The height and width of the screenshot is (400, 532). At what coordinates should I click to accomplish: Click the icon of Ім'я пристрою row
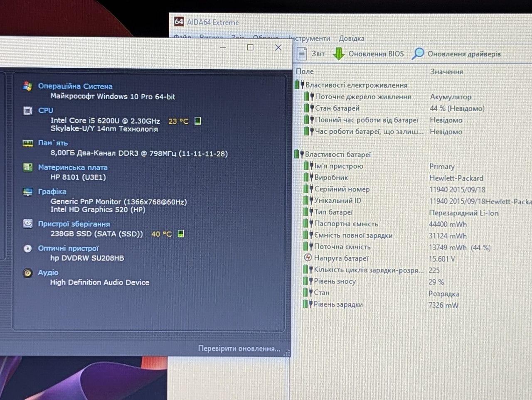point(308,166)
